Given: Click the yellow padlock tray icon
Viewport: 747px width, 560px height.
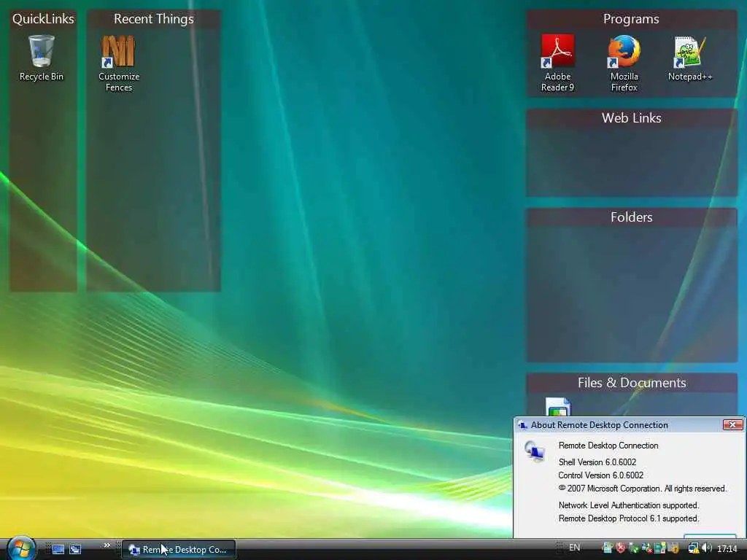Looking at the screenshot, I should 673,548.
